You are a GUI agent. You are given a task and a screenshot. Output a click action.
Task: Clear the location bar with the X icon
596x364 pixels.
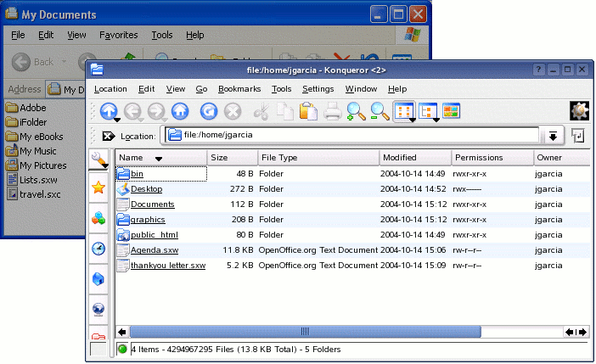click(x=108, y=136)
